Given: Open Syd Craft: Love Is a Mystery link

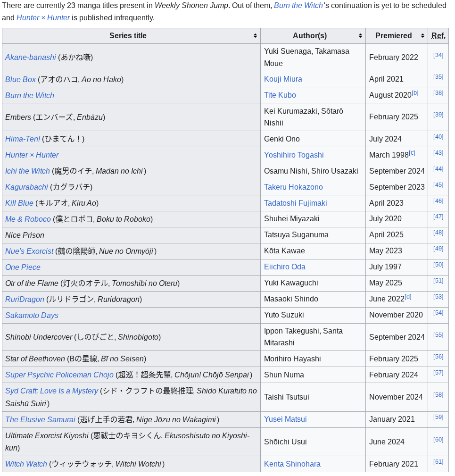Looking at the screenshot, I should pyautogui.click(x=51, y=391).
